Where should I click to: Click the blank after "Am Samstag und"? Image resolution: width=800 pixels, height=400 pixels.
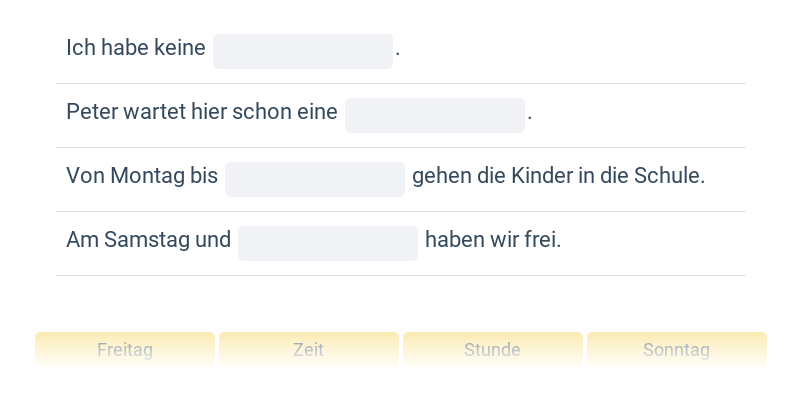[327, 244]
